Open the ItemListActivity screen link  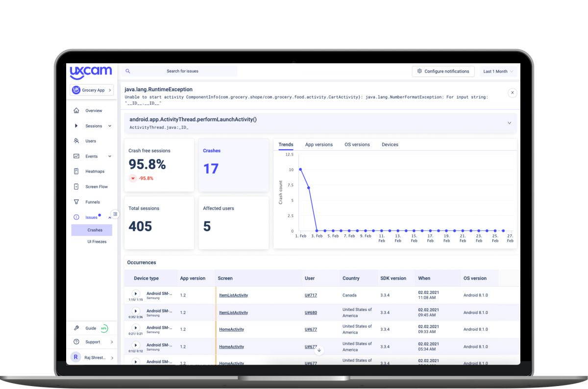[234, 295]
